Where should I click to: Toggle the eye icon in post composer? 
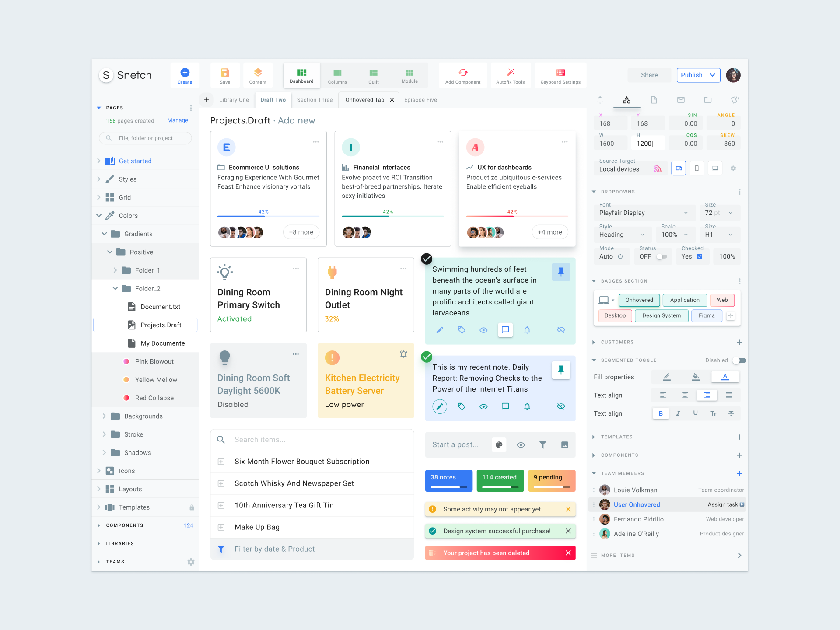click(521, 445)
